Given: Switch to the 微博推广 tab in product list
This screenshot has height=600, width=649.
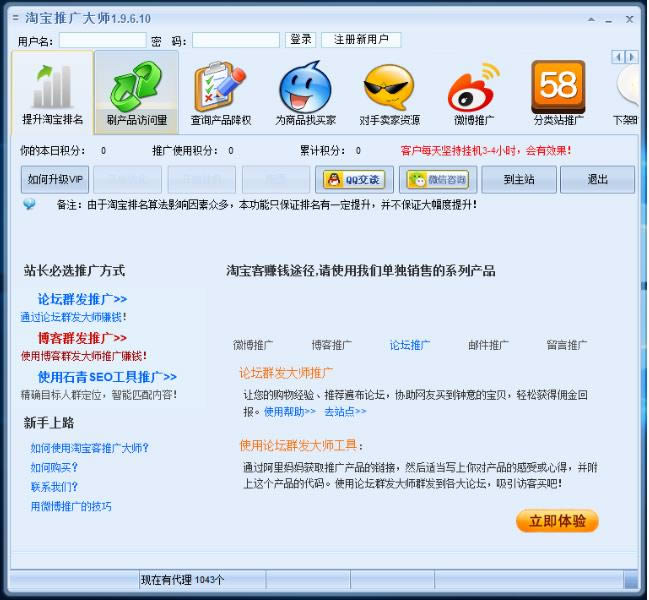Looking at the screenshot, I should tap(253, 345).
